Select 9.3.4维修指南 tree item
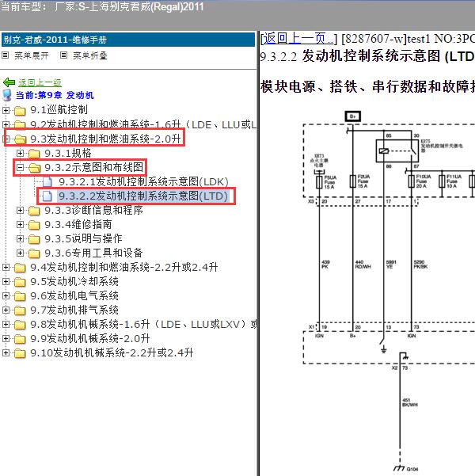 tap(78, 224)
